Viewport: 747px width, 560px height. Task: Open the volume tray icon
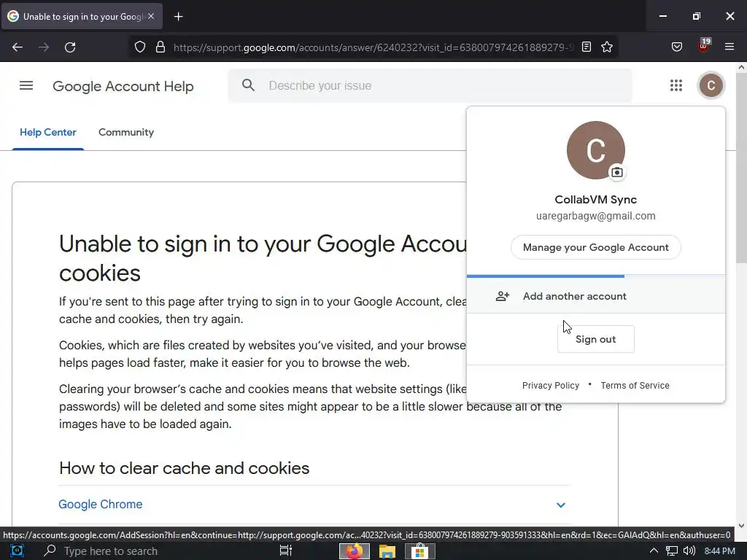pos(689,551)
